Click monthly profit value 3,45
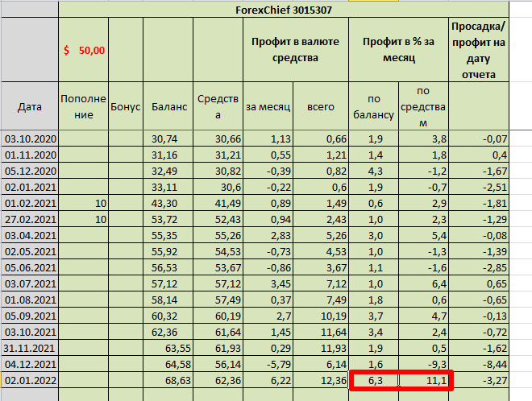 pos(268,283)
